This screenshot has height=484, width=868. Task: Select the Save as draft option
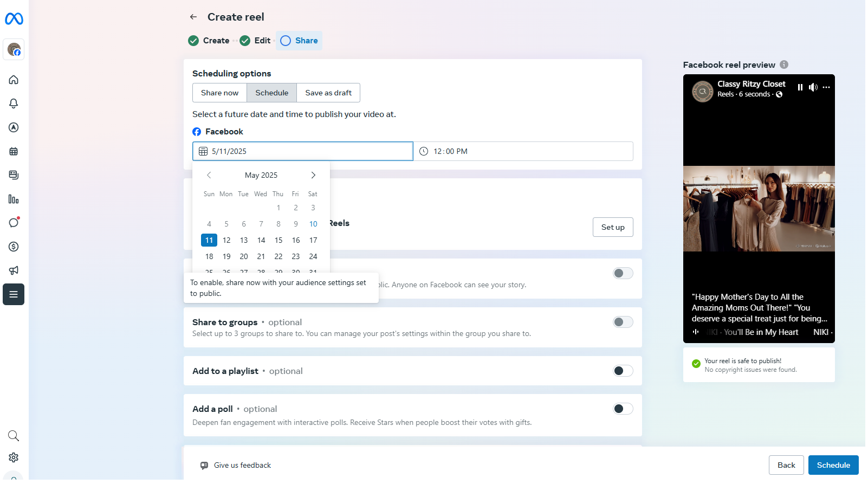pos(328,93)
